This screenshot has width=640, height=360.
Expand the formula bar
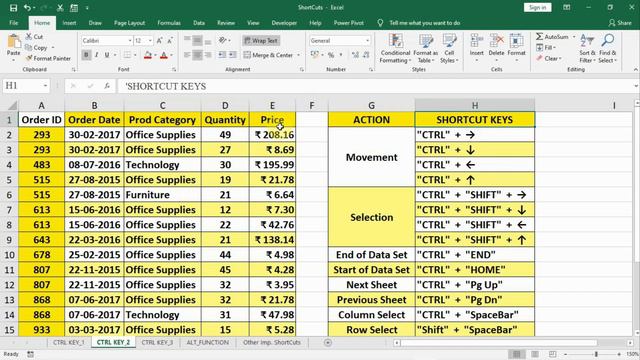(636, 86)
